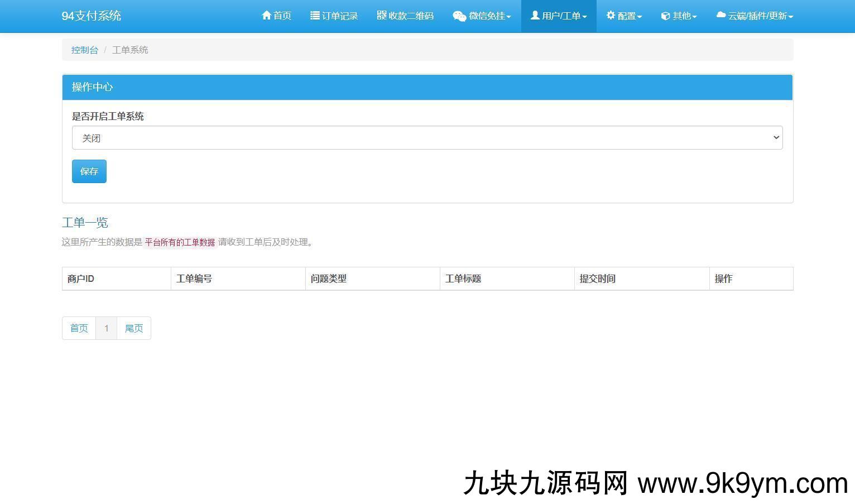Screen dimensions: 855x504
Task: Click the WeChat icon in navbar
Action: (459, 16)
